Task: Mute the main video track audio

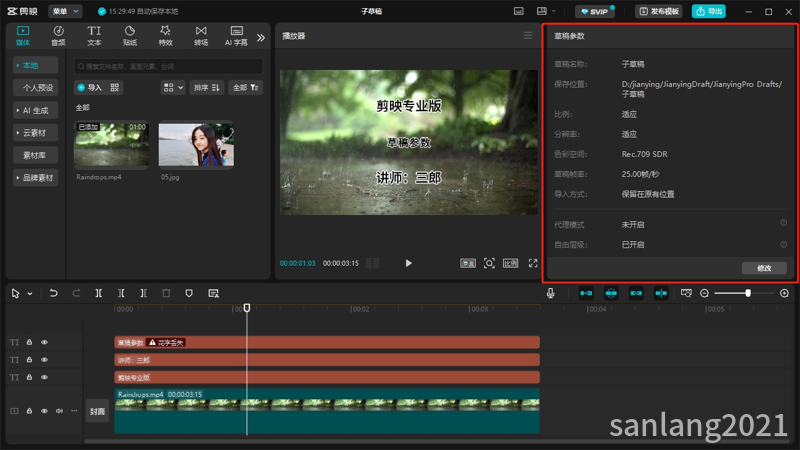Action: coord(59,411)
